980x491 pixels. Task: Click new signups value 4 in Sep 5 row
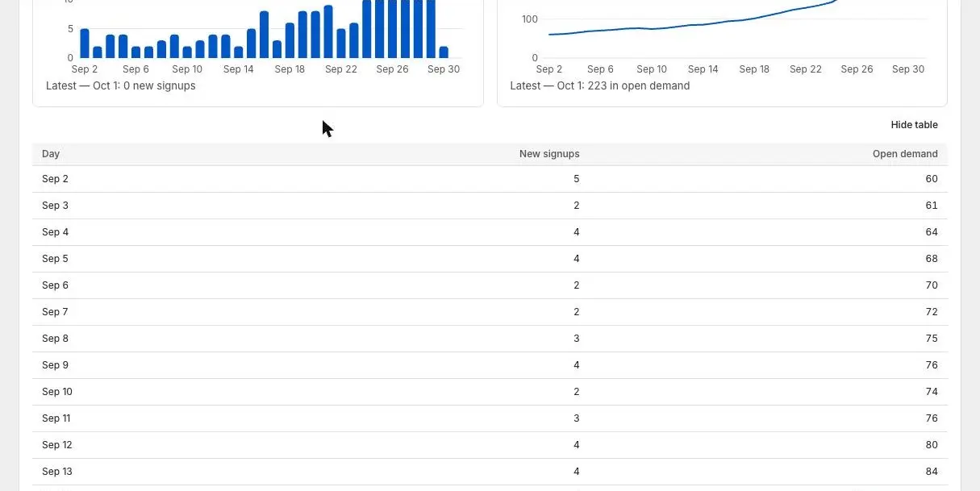[577, 259]
